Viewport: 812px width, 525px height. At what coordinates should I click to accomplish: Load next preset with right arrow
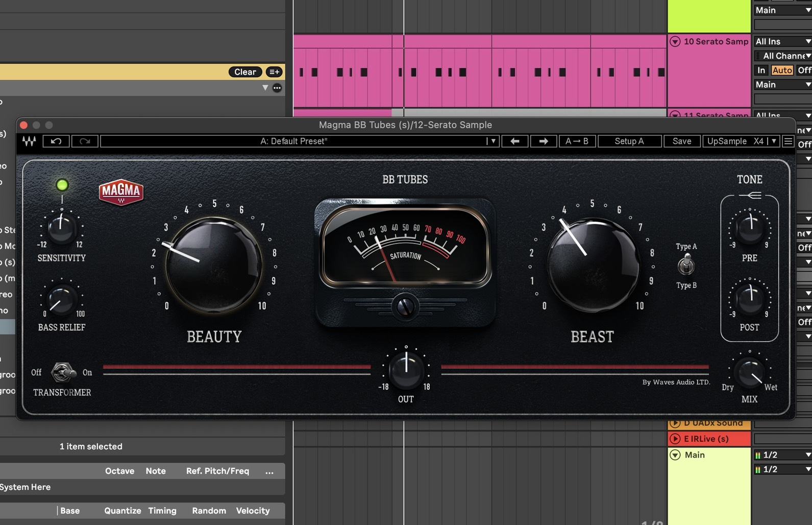pyautogui.click(x=544, y=141)
